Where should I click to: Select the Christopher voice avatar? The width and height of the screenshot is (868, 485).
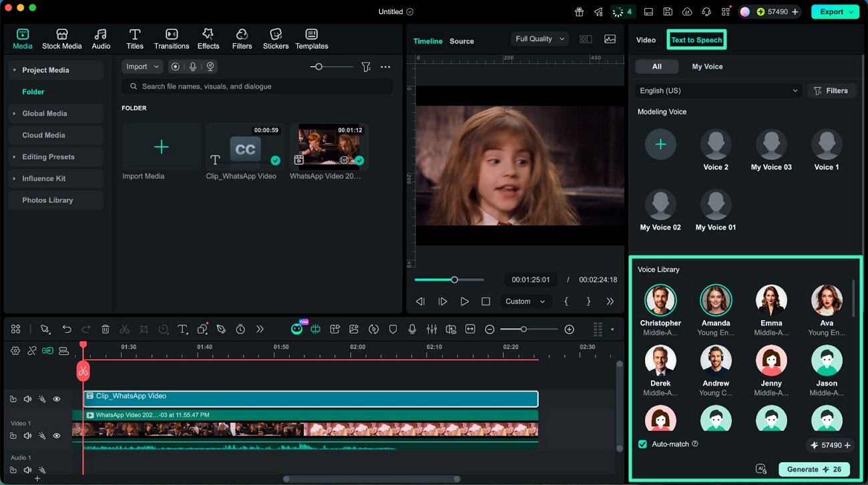tap(660, 300)
